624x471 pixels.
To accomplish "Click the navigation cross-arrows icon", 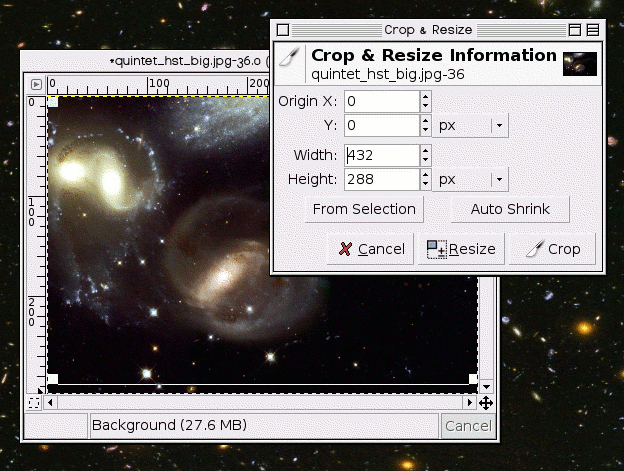I will point(486,403).
